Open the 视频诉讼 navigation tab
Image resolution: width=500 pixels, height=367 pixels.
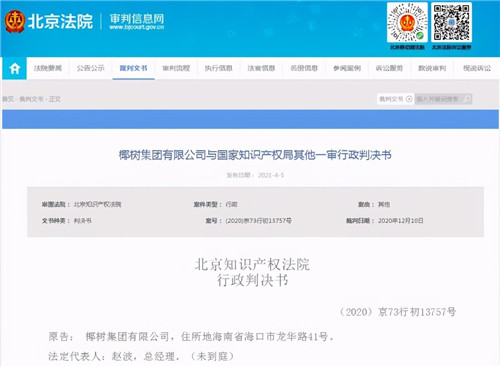tap(477, 68)
